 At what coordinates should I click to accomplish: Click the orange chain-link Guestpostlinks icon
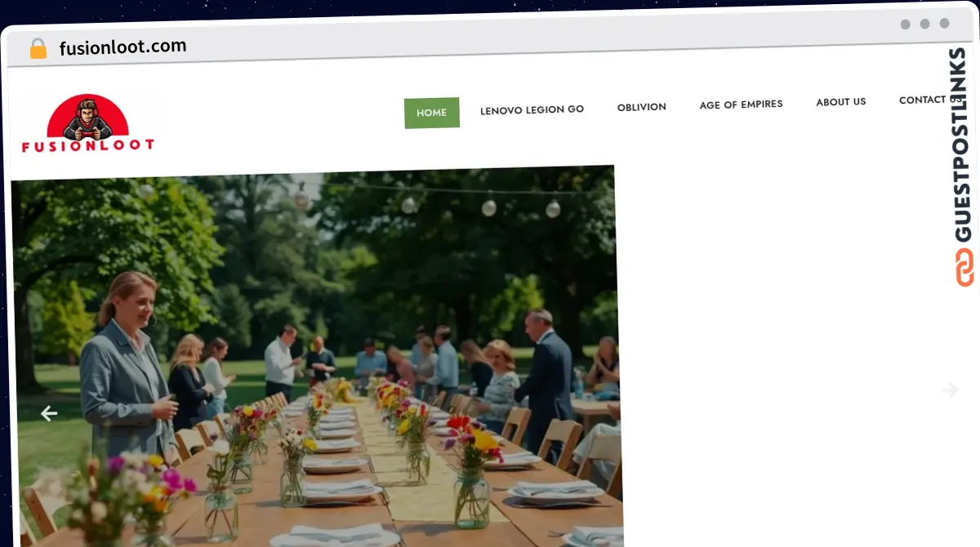(964, 267)
